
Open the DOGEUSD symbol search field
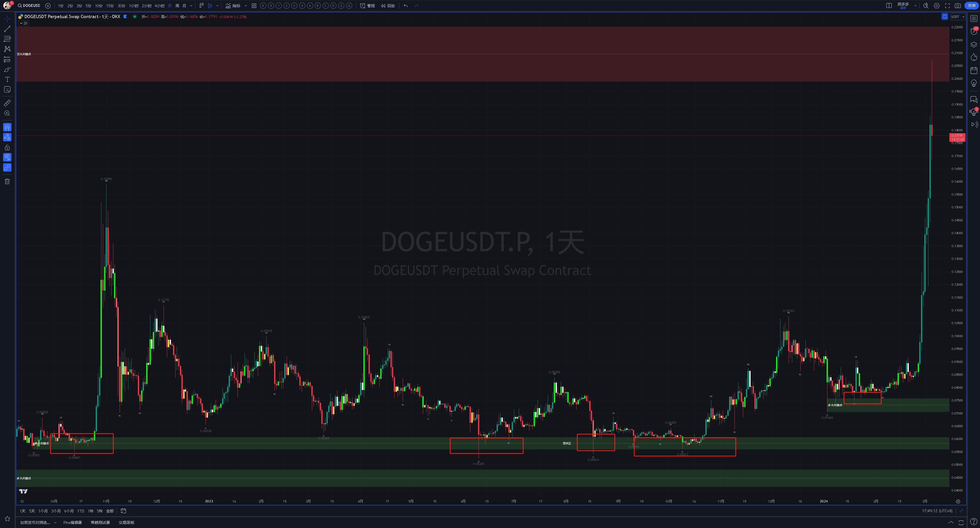(x=29, y=6)
